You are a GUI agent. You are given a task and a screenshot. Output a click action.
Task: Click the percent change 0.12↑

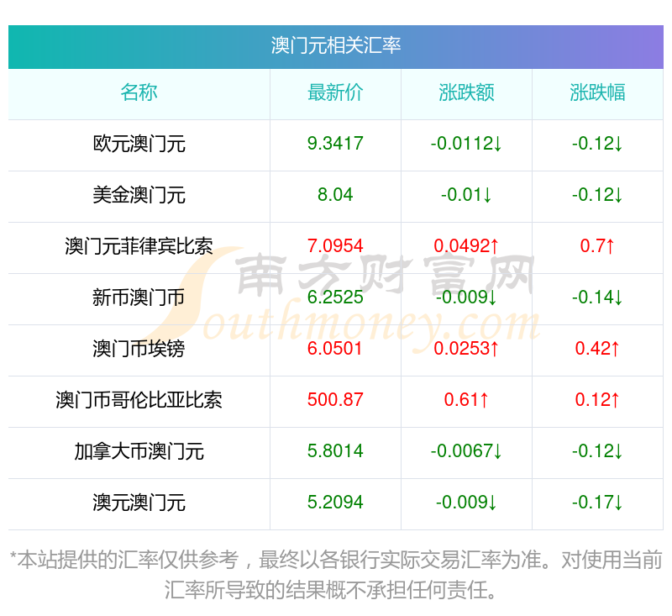pyautogui.click(x=597, y=400)
